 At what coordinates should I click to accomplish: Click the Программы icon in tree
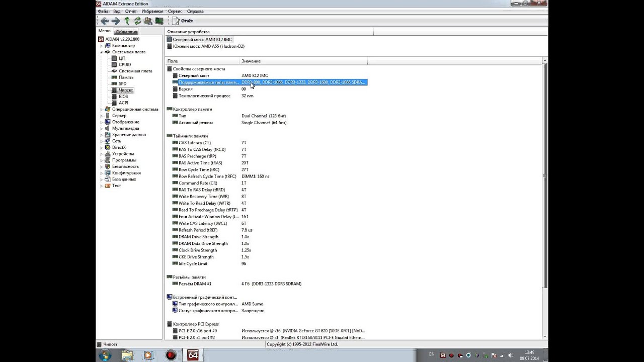point(107,160)
